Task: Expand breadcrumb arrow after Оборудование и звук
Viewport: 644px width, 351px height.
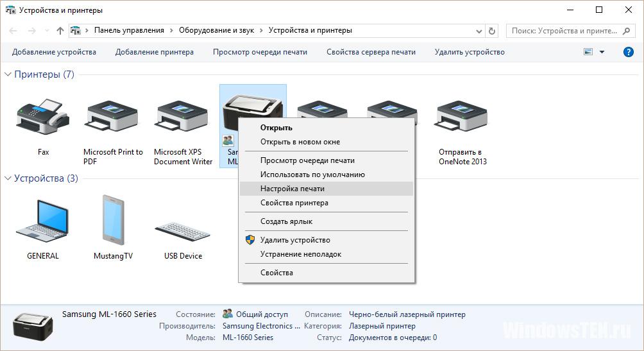Action: (261, 30)
